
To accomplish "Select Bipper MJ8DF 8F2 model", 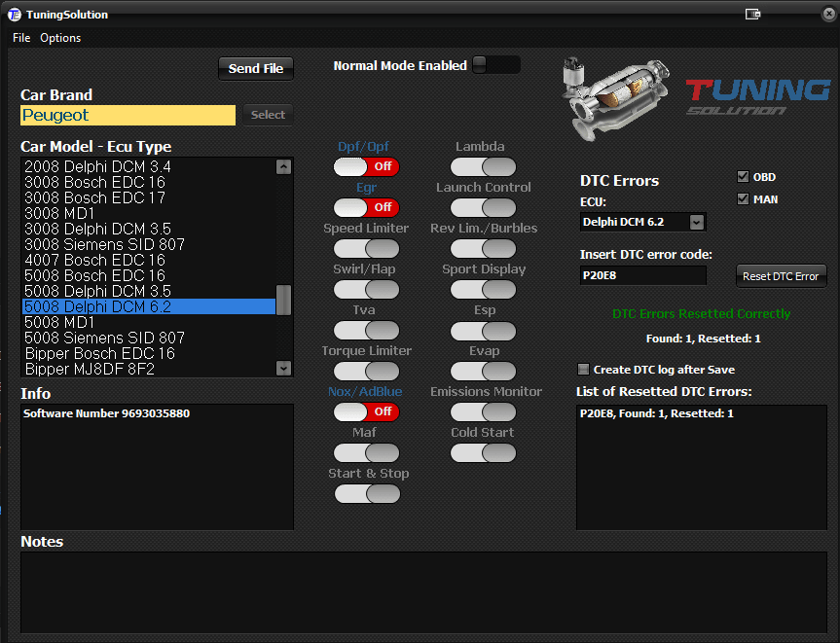I will point(149,369).
